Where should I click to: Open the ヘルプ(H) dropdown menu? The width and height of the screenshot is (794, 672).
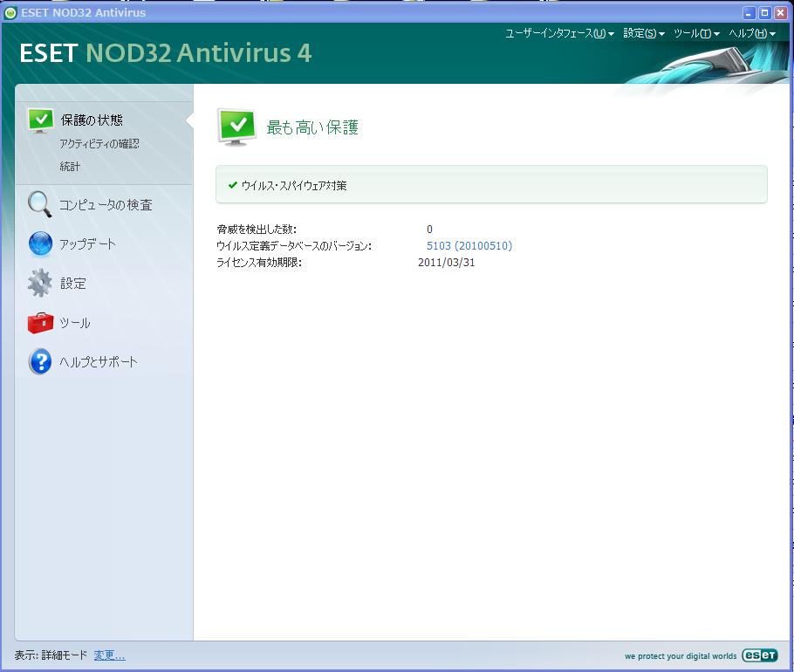tap(752, 33)
